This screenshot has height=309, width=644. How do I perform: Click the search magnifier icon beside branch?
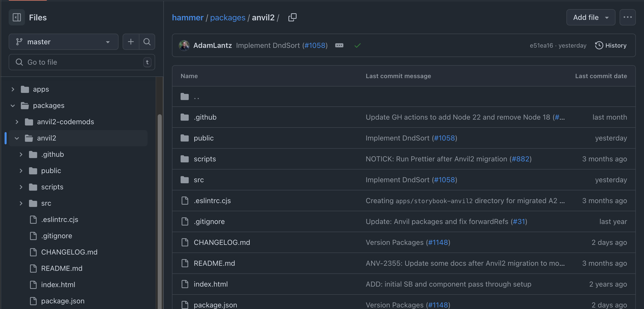pos(147,42)
